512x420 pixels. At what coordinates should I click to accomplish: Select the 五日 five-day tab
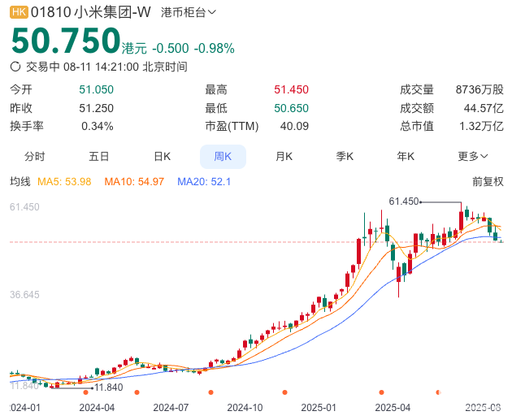[98, 156]
